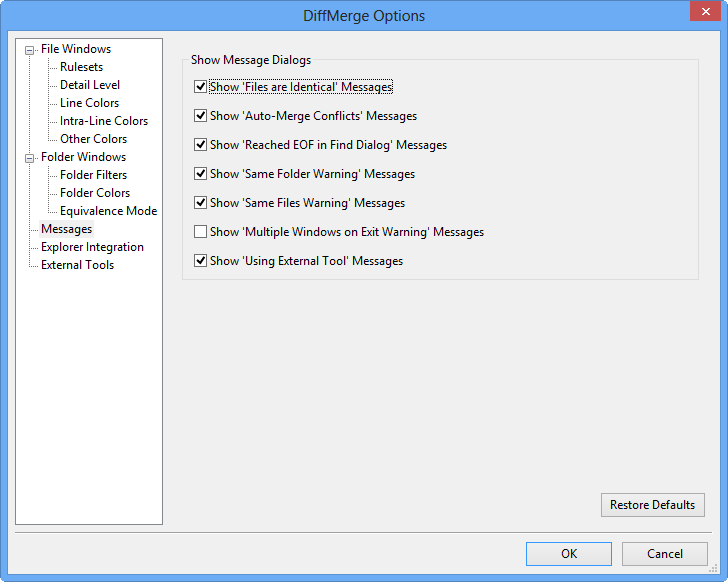Select Intra-Line Colors in the tree
The height and width of the screenshot is (582, 728).
click(x=103, y=121)
